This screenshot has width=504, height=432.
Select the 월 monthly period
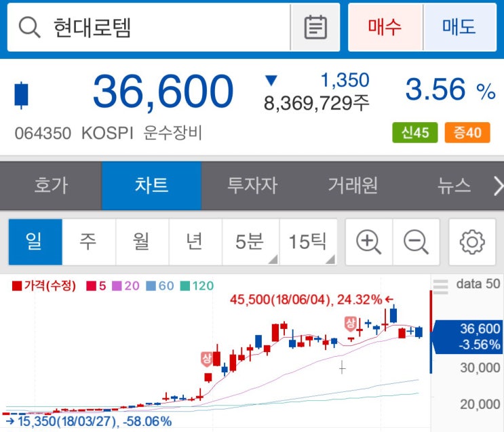(142, 242)
